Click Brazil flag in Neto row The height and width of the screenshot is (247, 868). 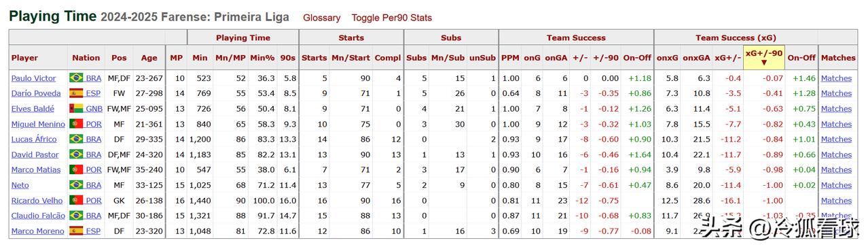76,185
